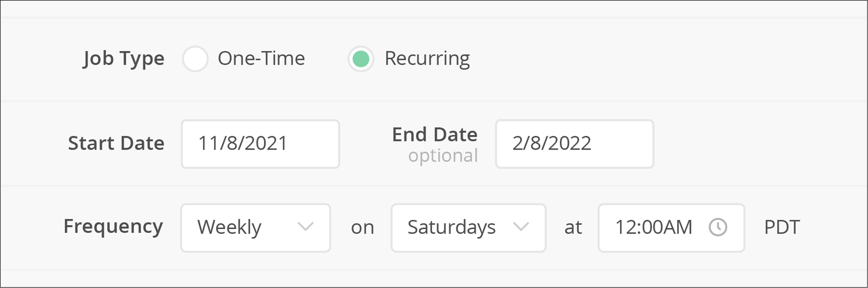This screenshot has height=288, width=868.
Task: Click the Frequency row label
Action: point(114,227)
